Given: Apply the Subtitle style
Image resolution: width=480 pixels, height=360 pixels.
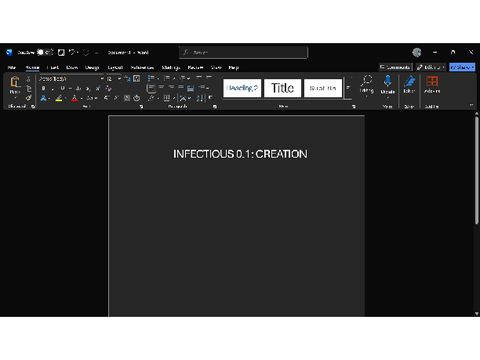Looking at the screenshot, I should 323,88.
